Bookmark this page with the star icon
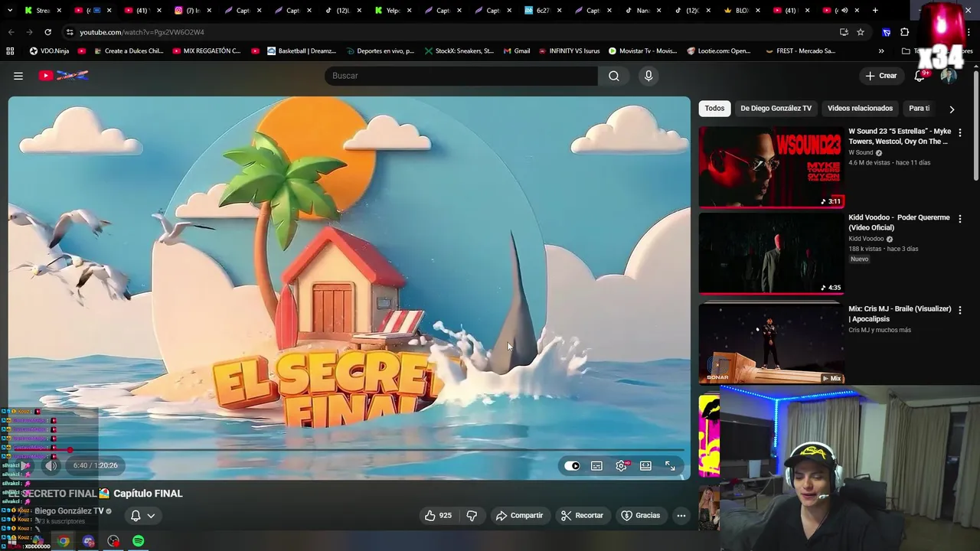Screen dimensions: 980x551 (861, 32)
